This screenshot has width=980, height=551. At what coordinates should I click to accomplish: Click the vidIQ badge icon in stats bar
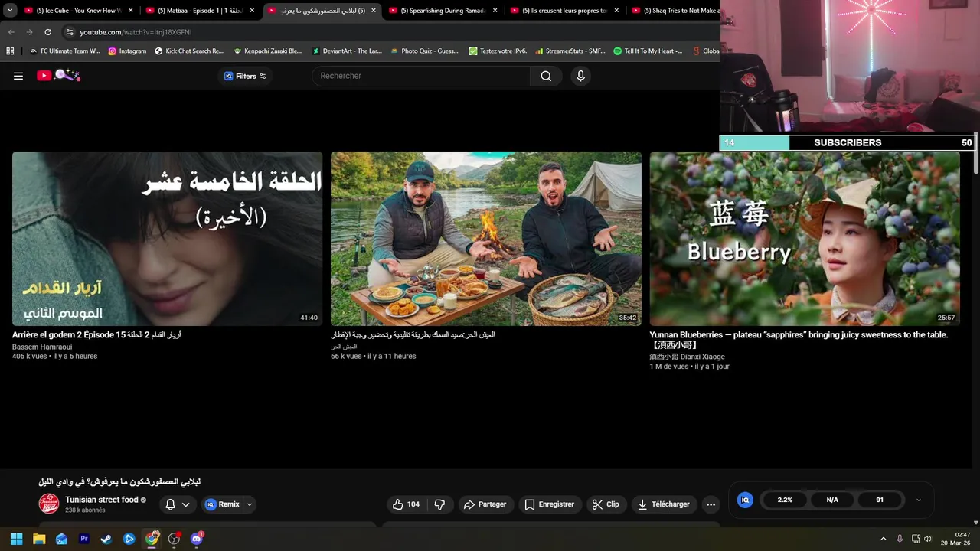(x=745, y=500)
